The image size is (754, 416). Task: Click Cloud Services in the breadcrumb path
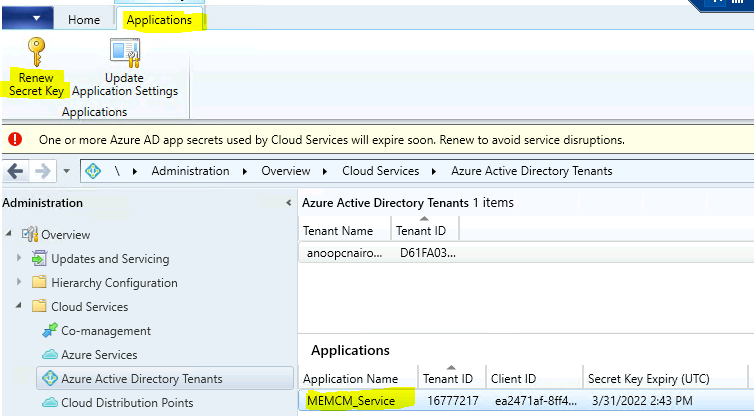(x=380, y=171)
